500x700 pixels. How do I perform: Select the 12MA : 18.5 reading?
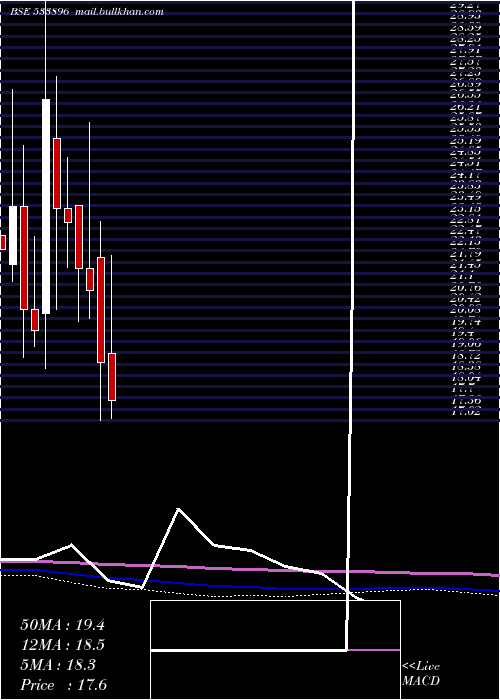click(x=62, y=645)
